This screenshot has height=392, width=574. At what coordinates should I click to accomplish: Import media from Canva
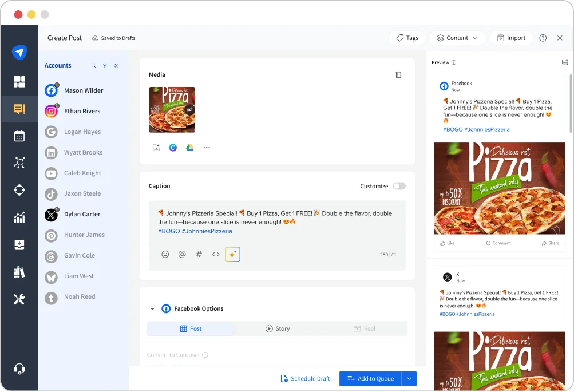click(x=173, y=148)
